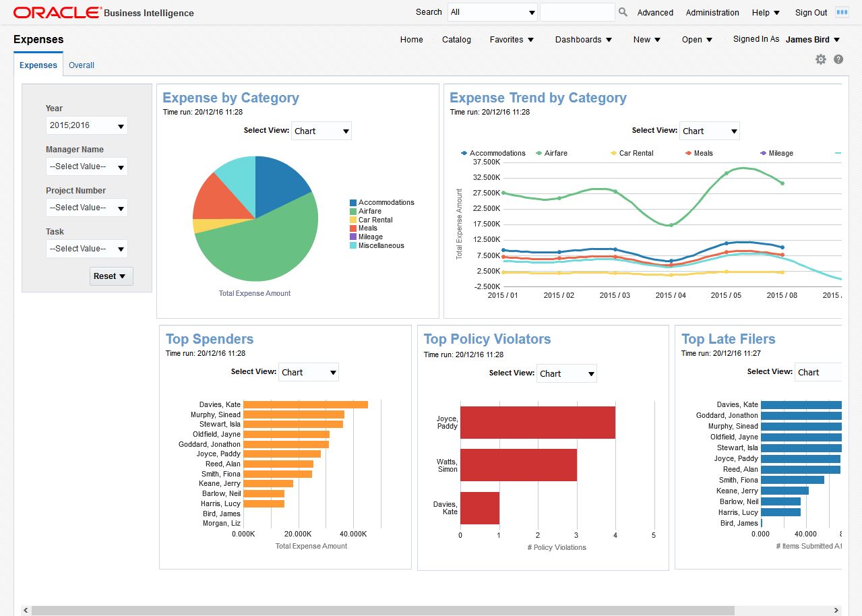Expand the arrow next to the Reset button
This screenshot has width=862, height=616.
pos(121,276)
